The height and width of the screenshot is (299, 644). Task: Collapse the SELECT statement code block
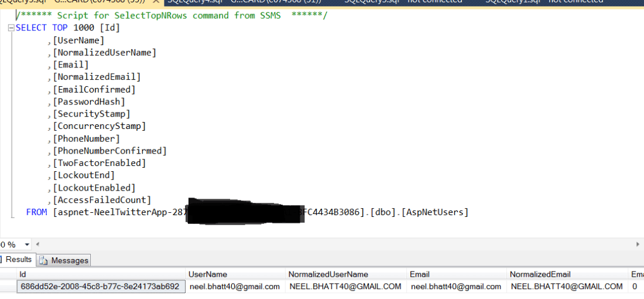click(x=11, y=28)
